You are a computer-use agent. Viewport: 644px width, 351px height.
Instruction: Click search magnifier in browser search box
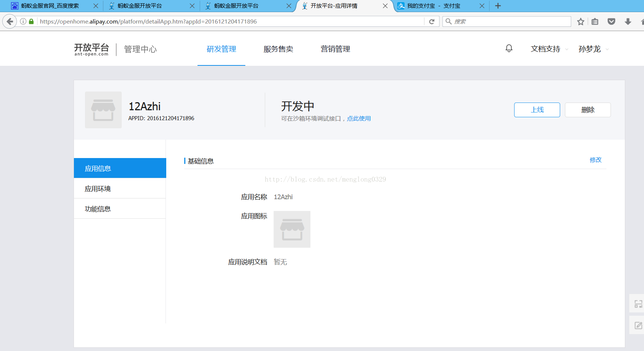pos(448,21)
